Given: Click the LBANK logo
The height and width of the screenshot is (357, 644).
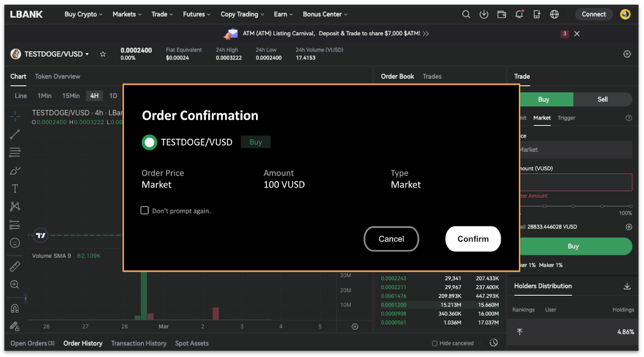Looking at the screenshot, I should [26, 15].
